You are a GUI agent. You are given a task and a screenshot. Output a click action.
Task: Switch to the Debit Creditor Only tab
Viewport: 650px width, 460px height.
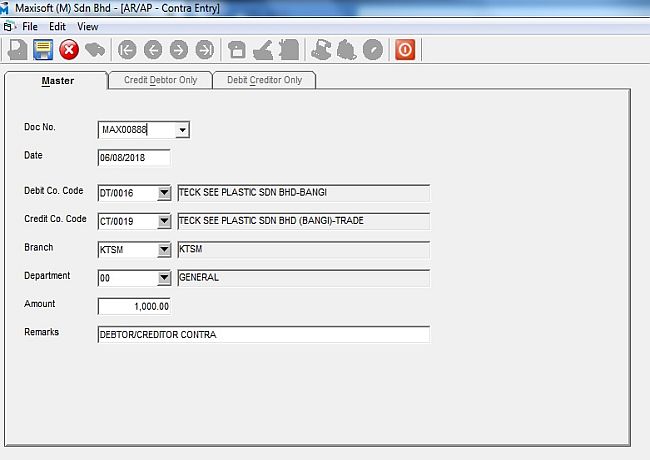point(264,80)
